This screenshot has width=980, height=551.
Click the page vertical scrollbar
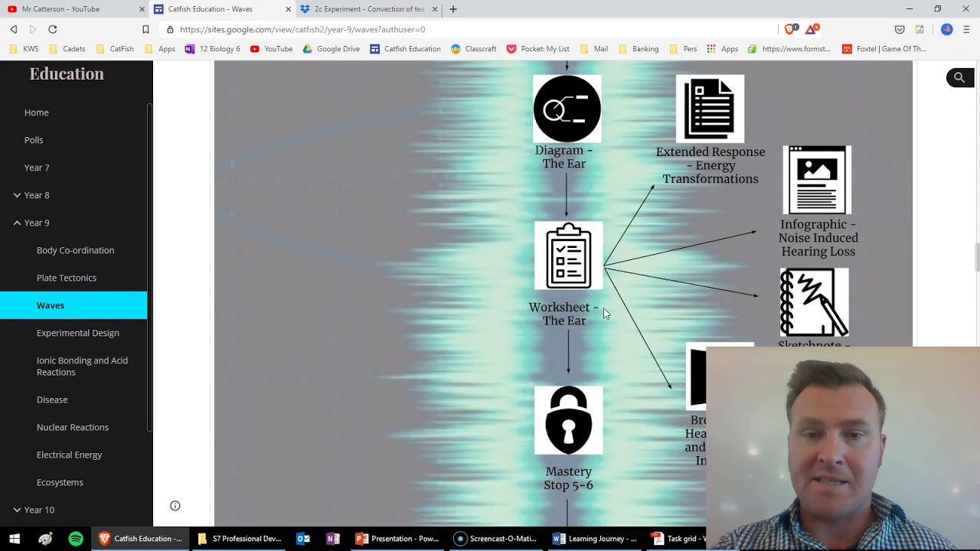point(976,256)
